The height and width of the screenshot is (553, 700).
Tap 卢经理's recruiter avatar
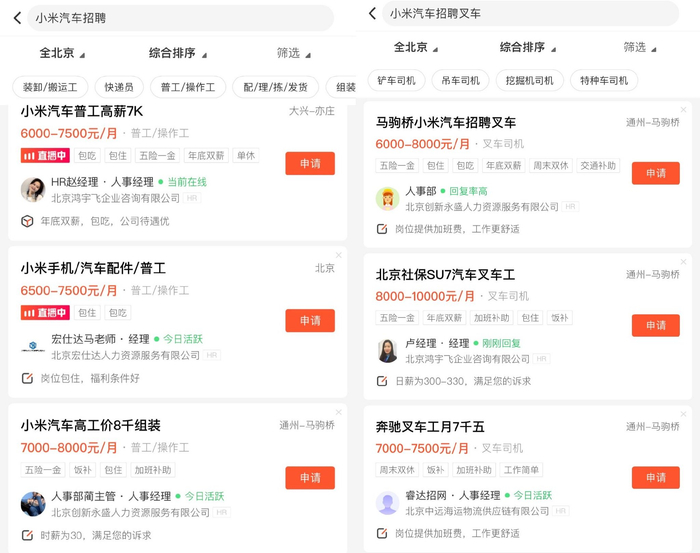point(388,350)
